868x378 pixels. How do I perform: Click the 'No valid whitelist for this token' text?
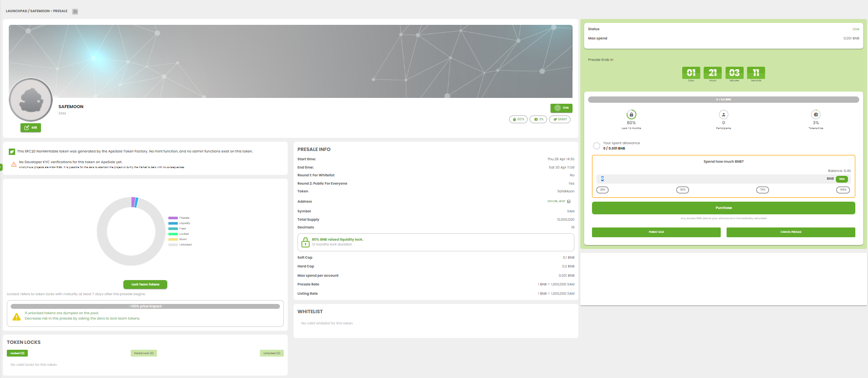[x=327, y=323]
